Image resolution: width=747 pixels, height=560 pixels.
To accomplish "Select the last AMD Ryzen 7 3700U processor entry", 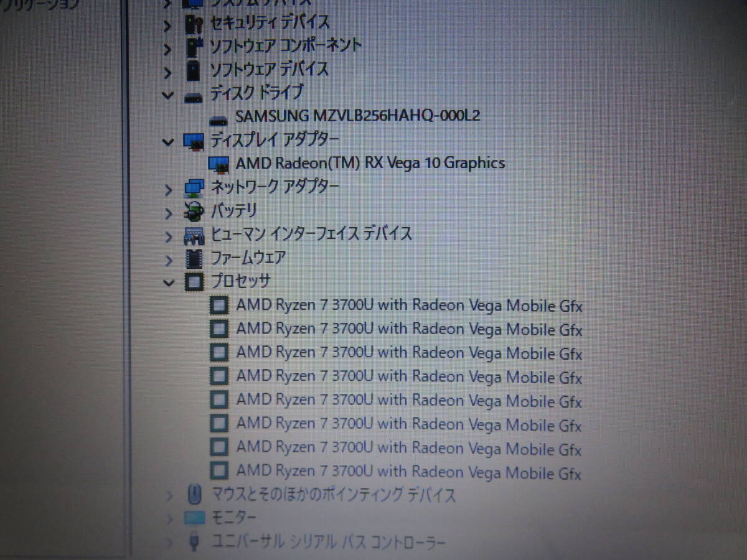I will click(408, 470).
